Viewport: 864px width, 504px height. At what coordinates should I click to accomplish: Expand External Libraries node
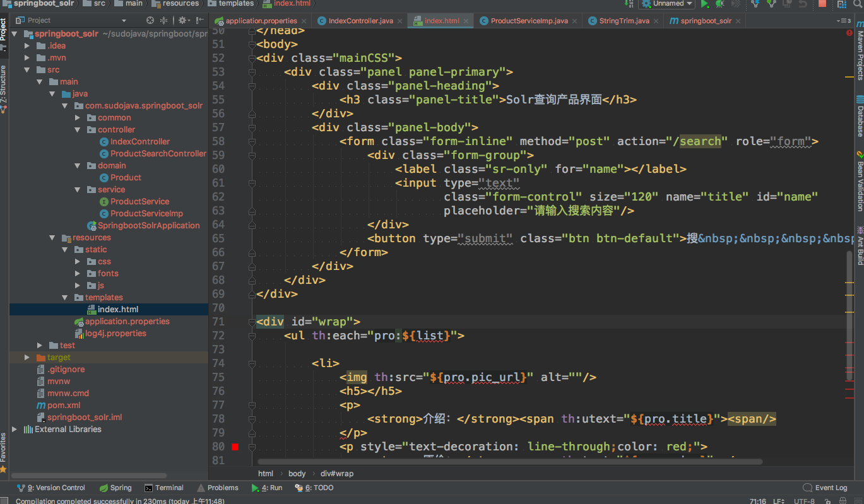pos(15,429)
